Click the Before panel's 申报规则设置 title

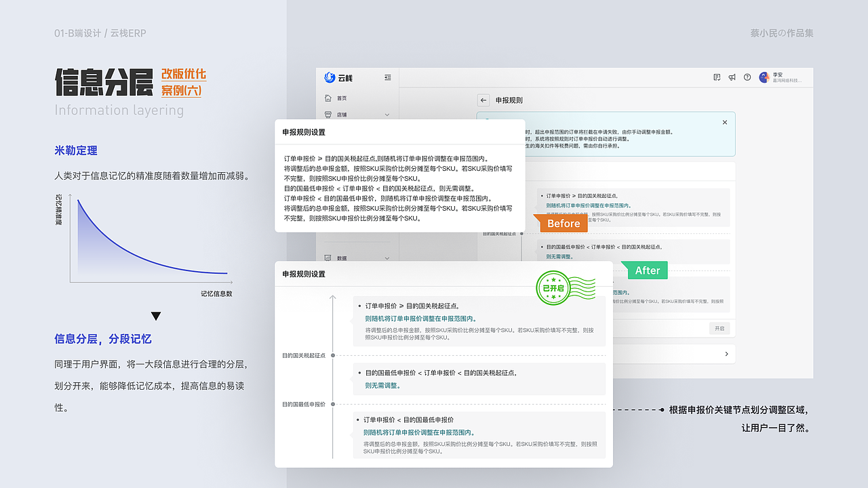pos(304,132)
